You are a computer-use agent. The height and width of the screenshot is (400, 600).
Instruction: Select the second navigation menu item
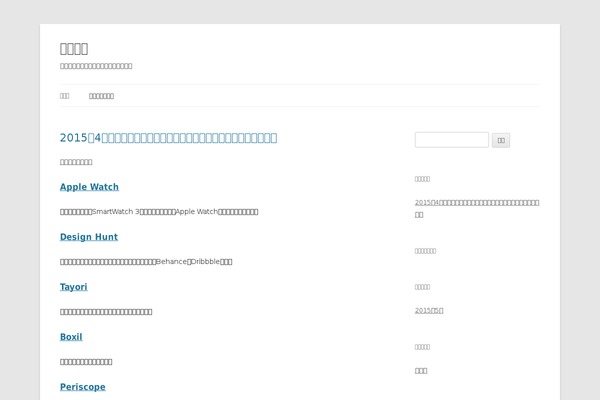[x=101, y=96]
